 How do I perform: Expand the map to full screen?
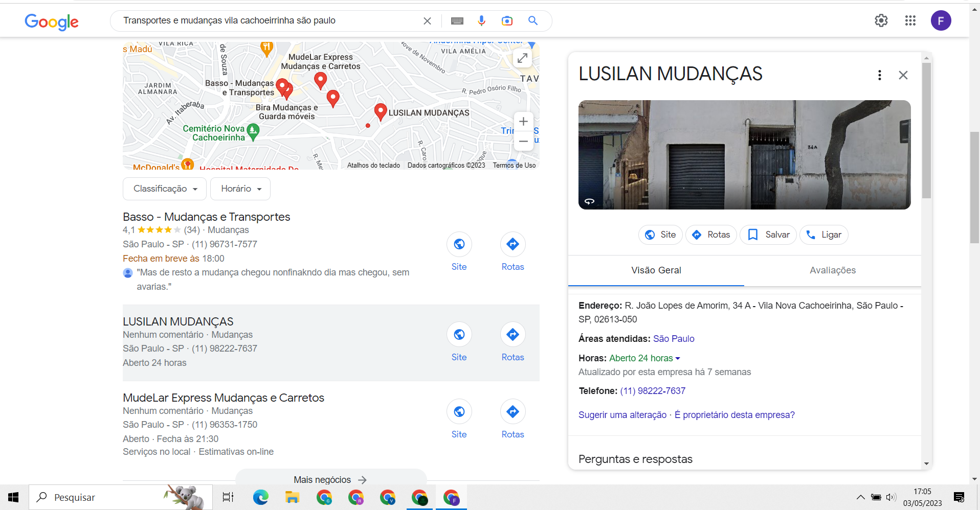point(522,58)
